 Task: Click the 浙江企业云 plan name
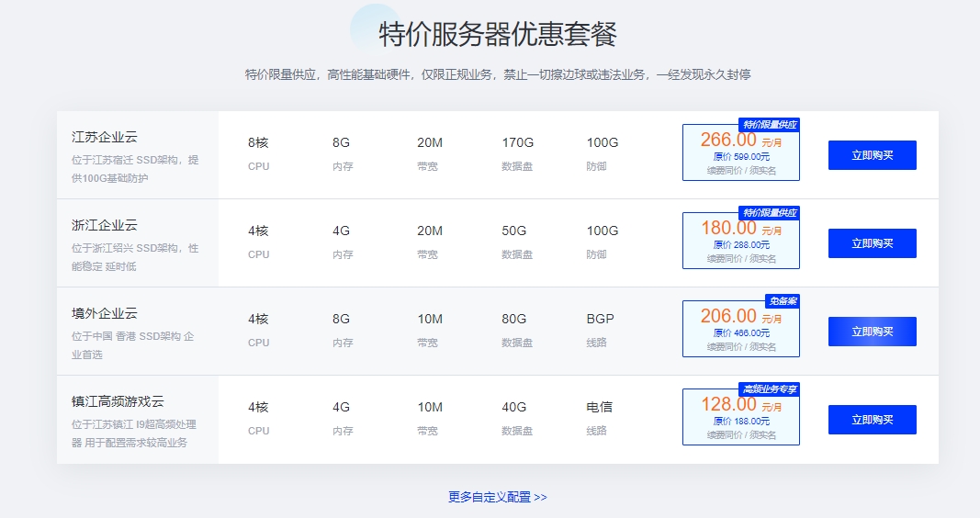[x=105, y=225]
